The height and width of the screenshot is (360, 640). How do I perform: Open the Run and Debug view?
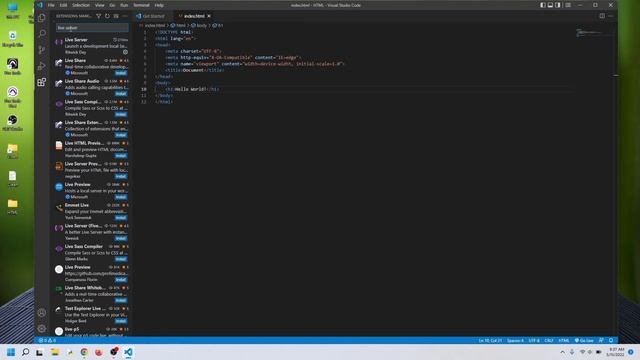pos(42,66)
